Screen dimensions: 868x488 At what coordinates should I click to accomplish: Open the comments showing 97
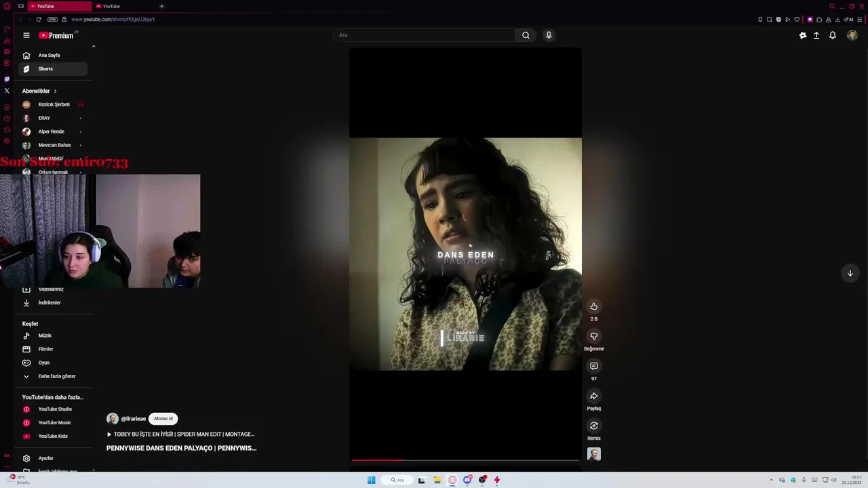594,366
